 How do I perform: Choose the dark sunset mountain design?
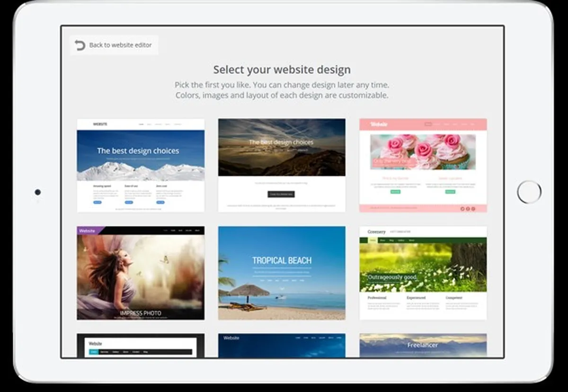(x=282, y=165)
